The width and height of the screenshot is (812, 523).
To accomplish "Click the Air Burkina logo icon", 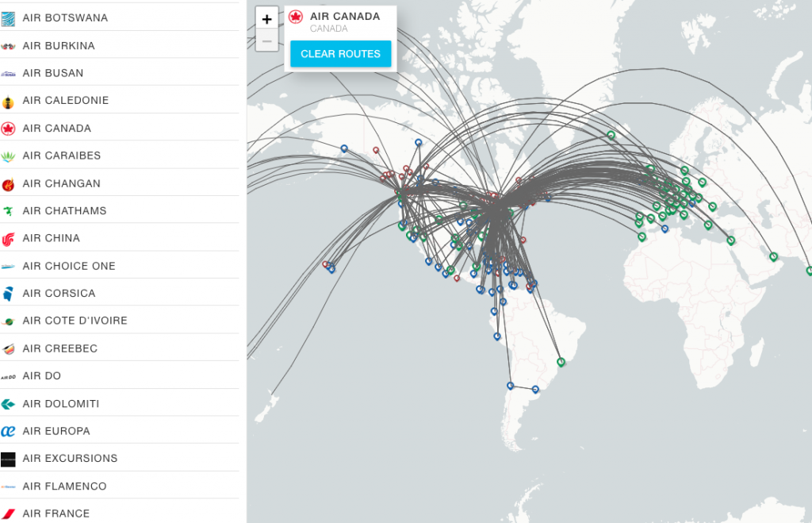I will (8, 46).
